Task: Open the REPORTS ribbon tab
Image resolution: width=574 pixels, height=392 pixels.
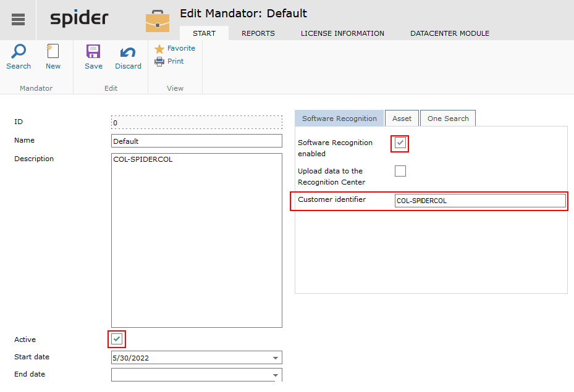Action: tap(258, 33)
